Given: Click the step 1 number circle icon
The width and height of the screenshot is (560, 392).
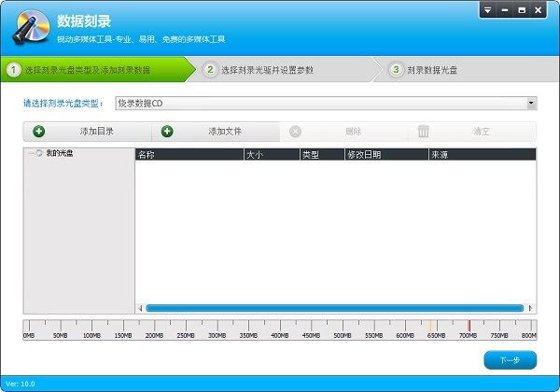Looking at the screenshot, I should [14, 70].
